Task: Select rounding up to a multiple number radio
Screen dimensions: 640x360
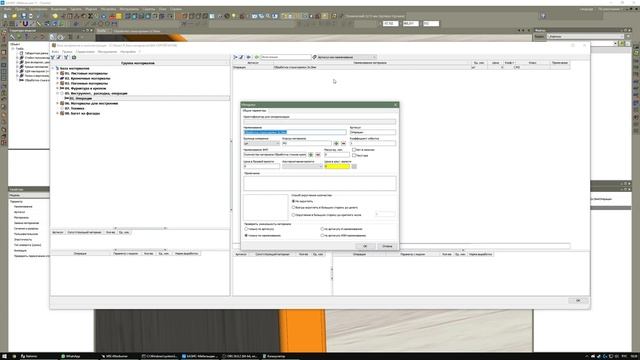Action: (293, 215)
